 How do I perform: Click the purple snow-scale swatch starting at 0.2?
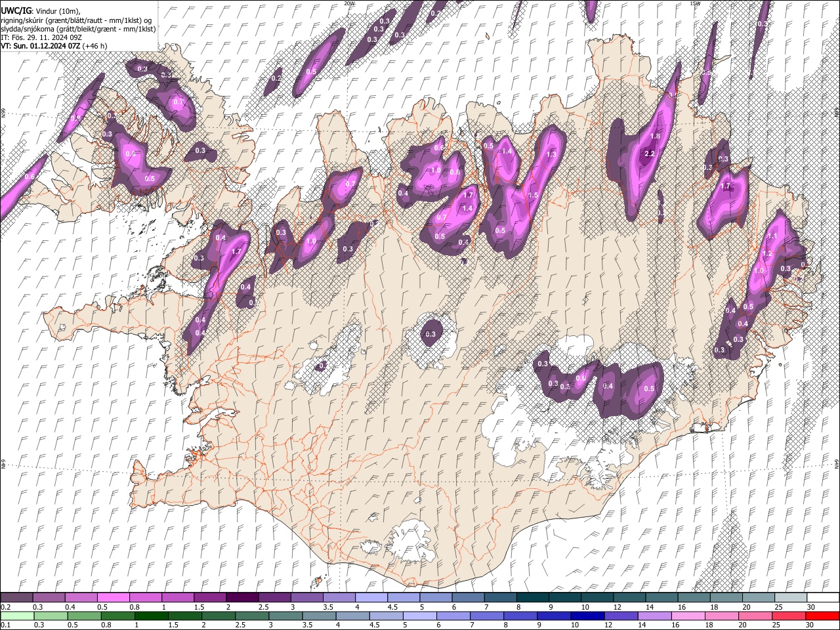pyautogui.click(x=16, y=598)
